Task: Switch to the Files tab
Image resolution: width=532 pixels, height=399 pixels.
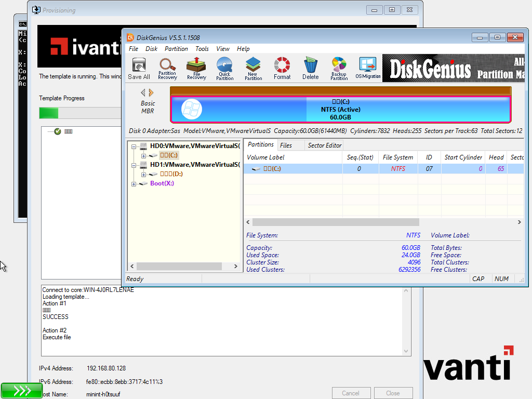Action: click(x=286, y=145)
